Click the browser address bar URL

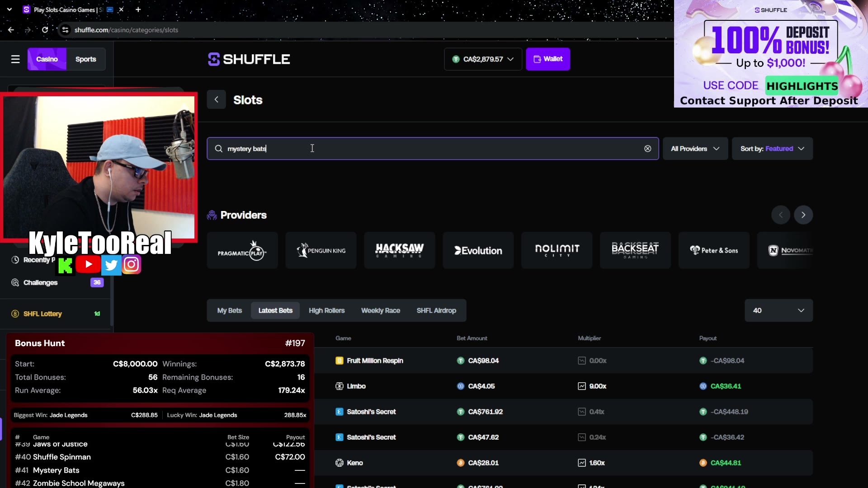click(x=126, y=30)
